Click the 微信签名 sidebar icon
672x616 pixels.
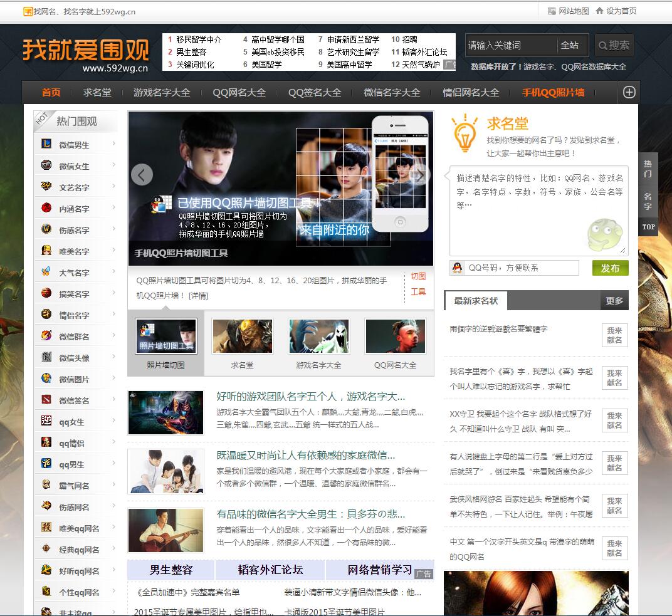46,399
